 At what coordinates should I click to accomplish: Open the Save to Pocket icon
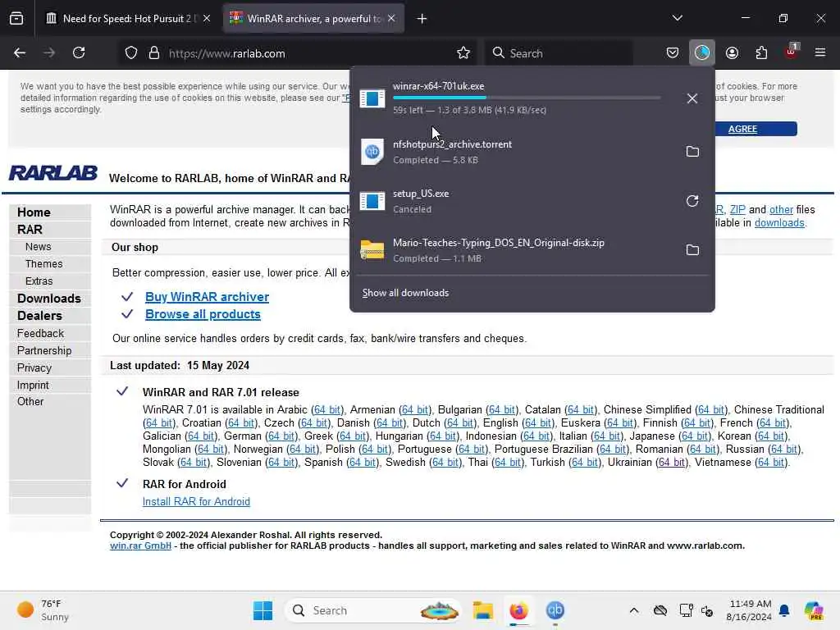point(673,53)
